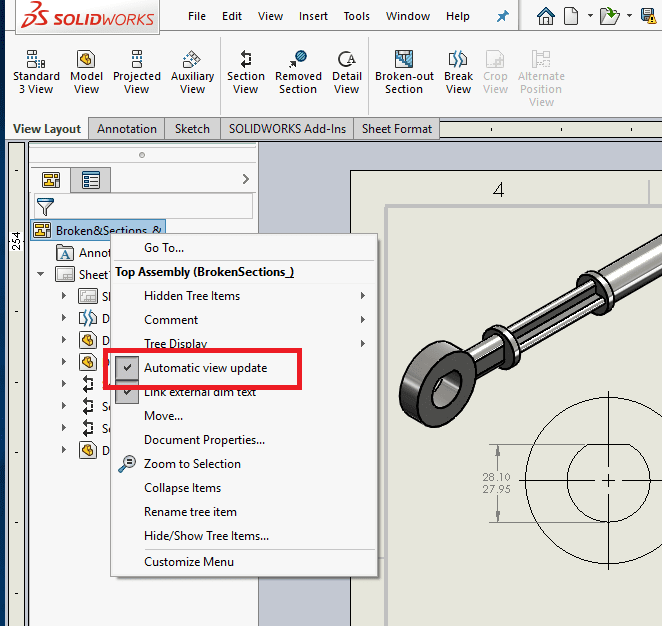This screenshot has height=626, width=662.
Task: Select the View Layout tab
Action: pyautogui.click(x=47, y=129)
